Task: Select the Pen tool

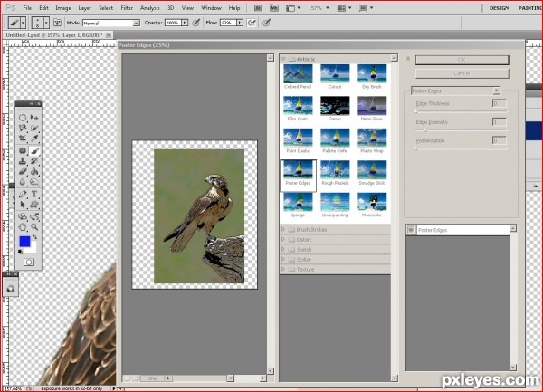Action: point(23,194)
